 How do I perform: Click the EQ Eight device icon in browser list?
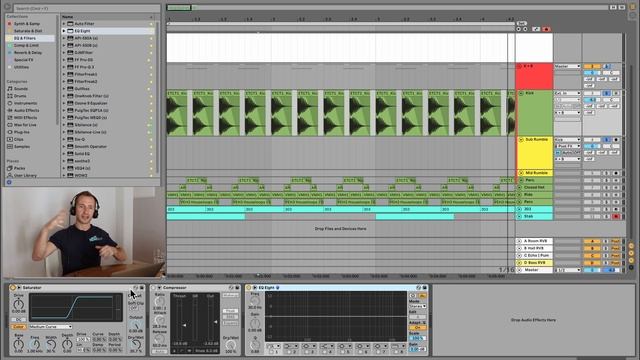[x=70, y=31]
